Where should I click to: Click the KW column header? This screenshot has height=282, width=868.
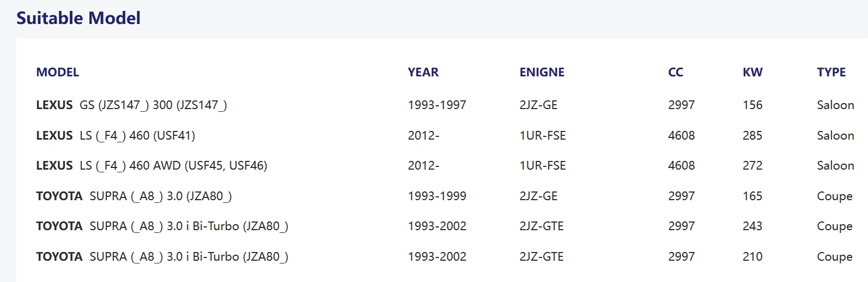[752, 73]
